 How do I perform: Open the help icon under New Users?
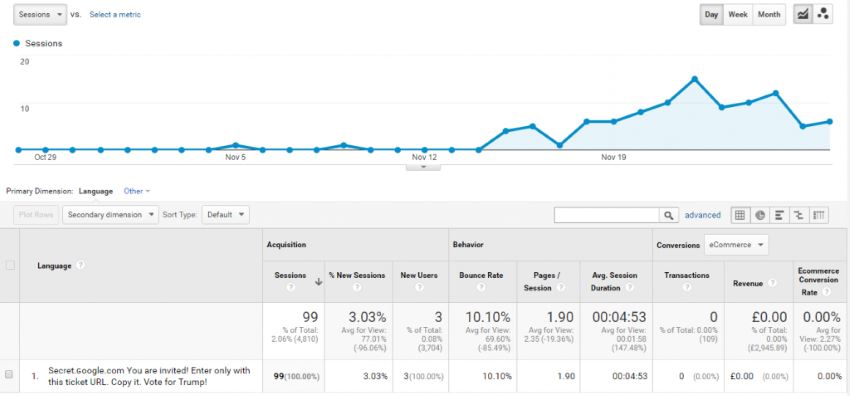coord(418,287)
